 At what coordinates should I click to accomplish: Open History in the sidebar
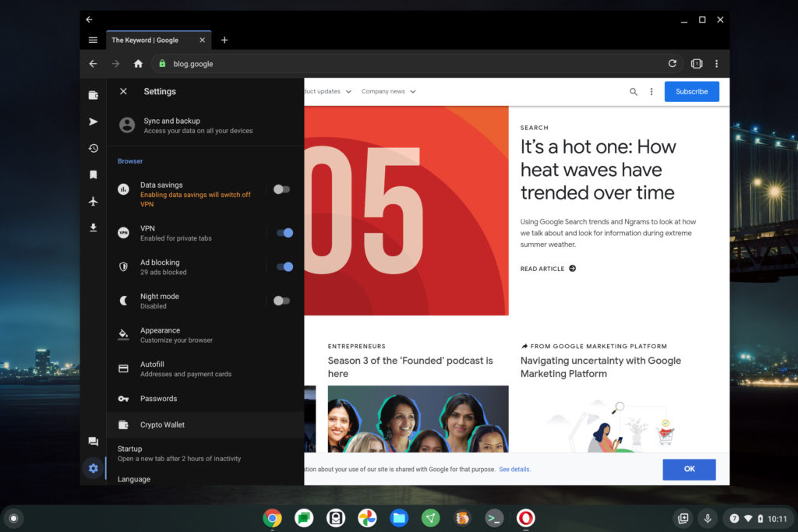pos(94,148)
